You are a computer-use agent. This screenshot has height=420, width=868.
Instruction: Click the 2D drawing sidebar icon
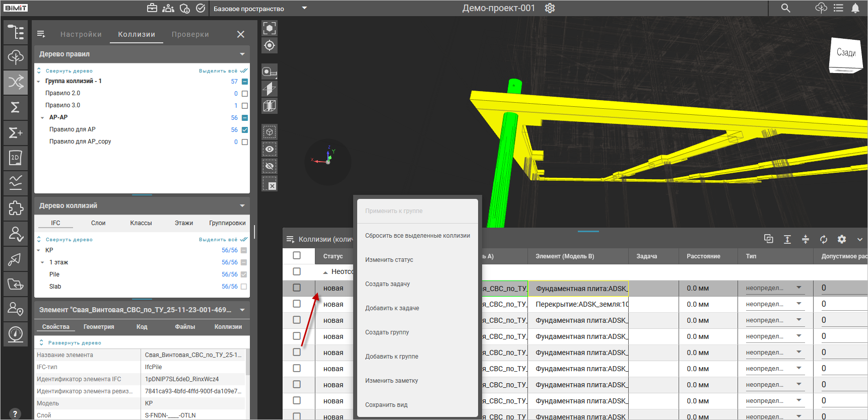(x=16, y=158)
